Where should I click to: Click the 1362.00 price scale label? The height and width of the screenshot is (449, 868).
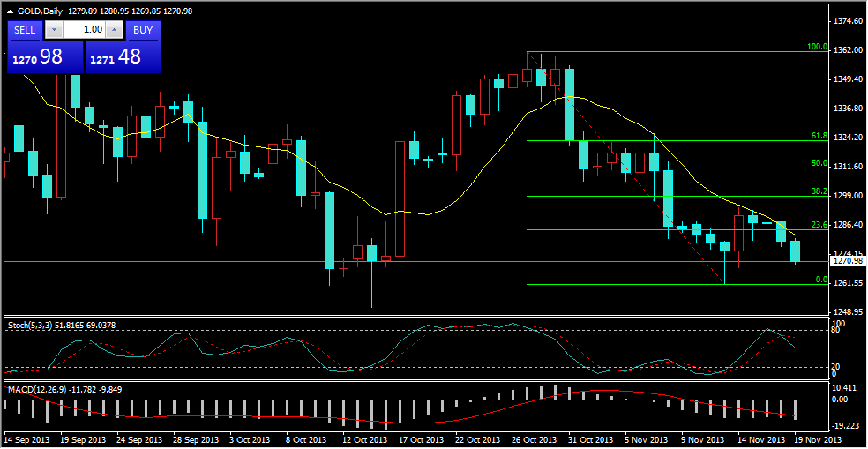coord(848,50)
